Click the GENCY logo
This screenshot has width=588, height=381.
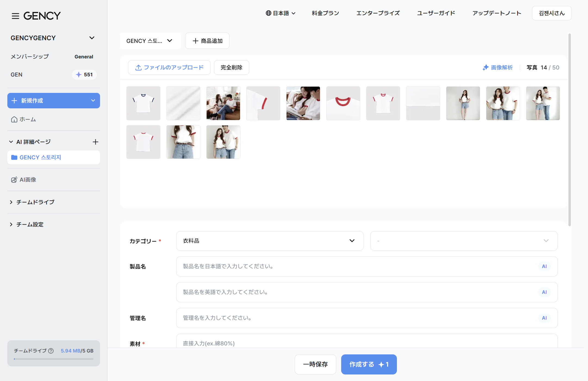42,16
